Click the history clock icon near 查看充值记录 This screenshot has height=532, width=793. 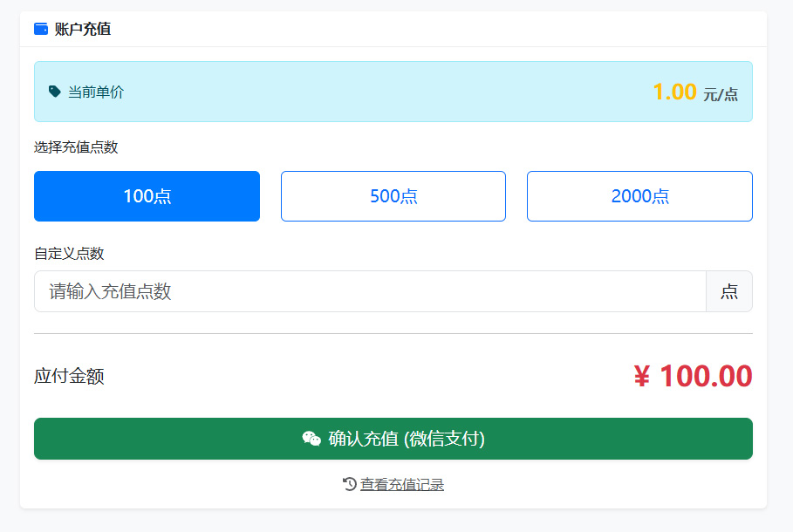[x=346, y=485]
